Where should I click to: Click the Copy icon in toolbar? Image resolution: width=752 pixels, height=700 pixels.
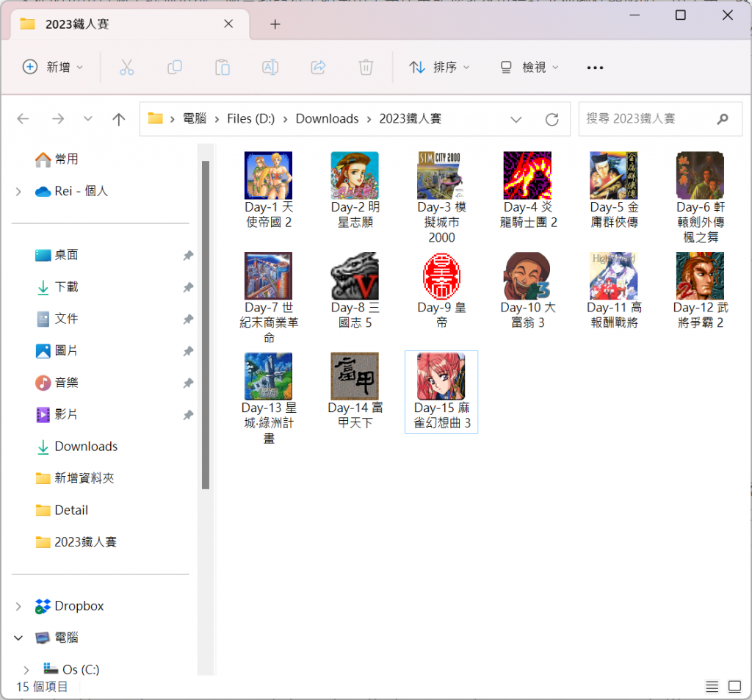click(x=175, y=67)
